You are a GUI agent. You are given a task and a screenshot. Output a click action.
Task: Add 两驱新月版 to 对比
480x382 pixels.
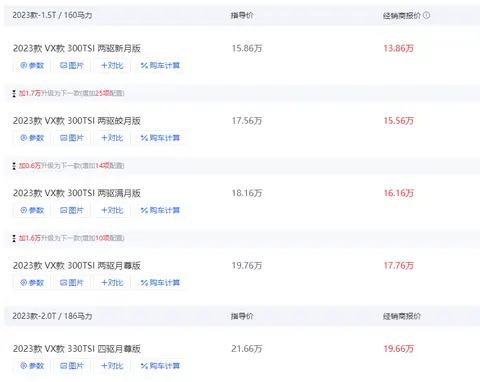coord(112,65)
